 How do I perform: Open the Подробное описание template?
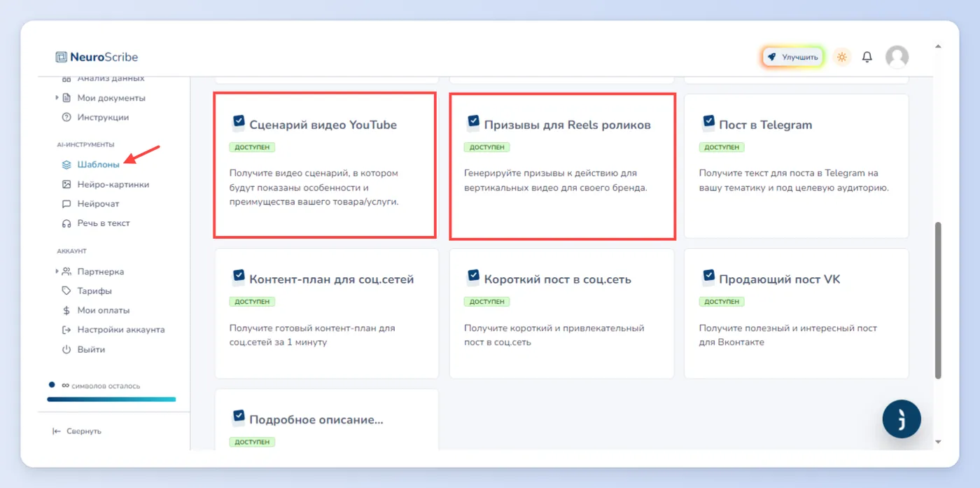point(327,419)
